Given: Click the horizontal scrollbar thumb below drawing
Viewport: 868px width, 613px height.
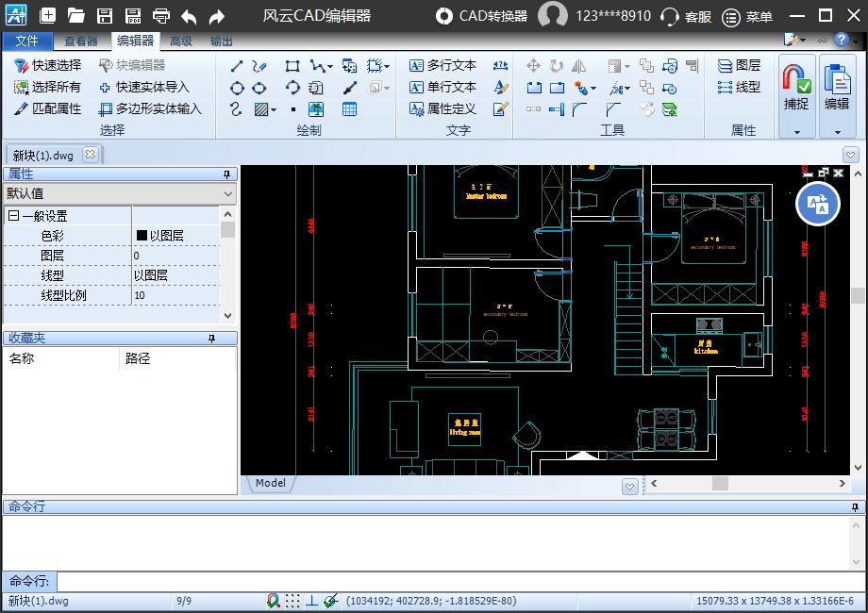Looking at the screenshot, I should (x=720, y=483).
